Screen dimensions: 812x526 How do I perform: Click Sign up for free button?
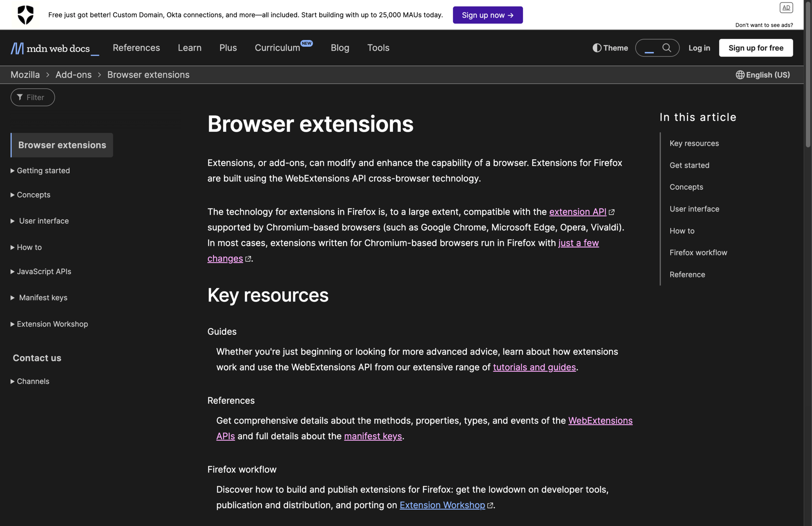click(x=756, y=48)
